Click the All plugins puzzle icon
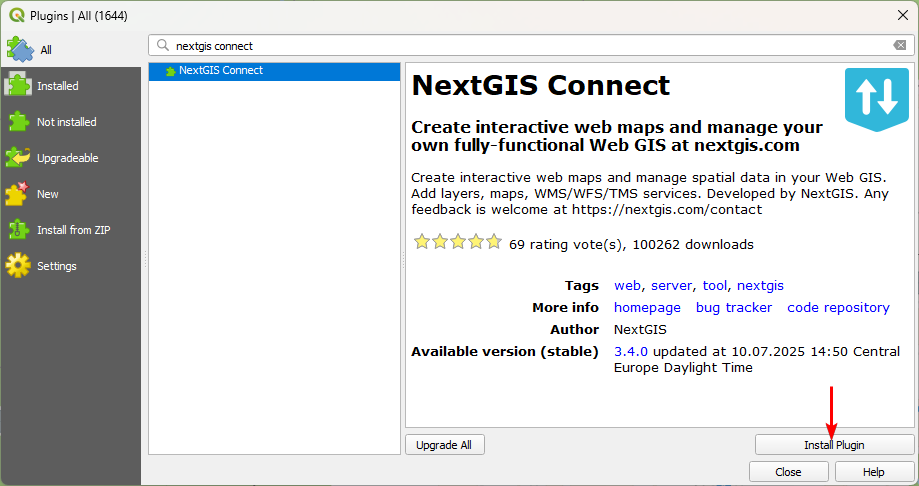 tap(20, 49)
